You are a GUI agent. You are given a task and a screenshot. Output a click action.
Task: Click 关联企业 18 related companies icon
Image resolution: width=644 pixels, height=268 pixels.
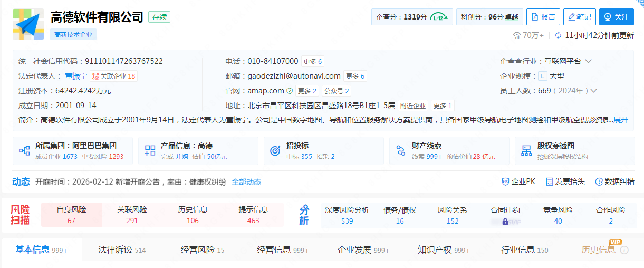(95, 76)
